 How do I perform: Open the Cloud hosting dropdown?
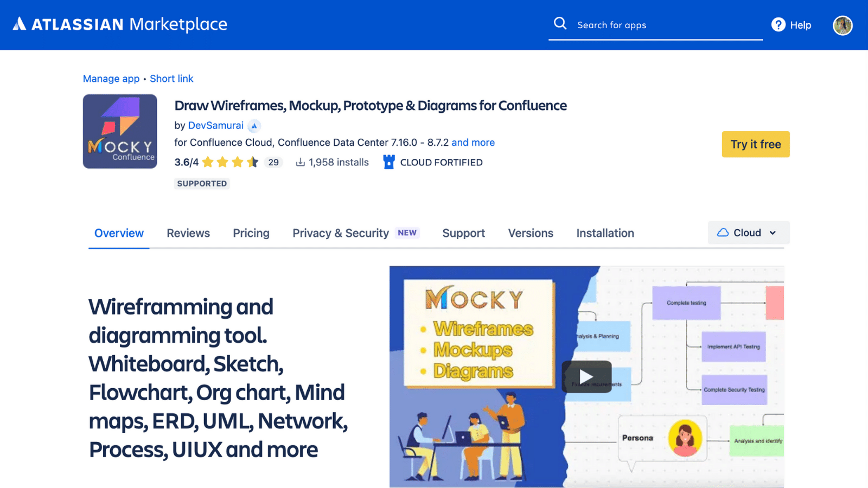748,233
